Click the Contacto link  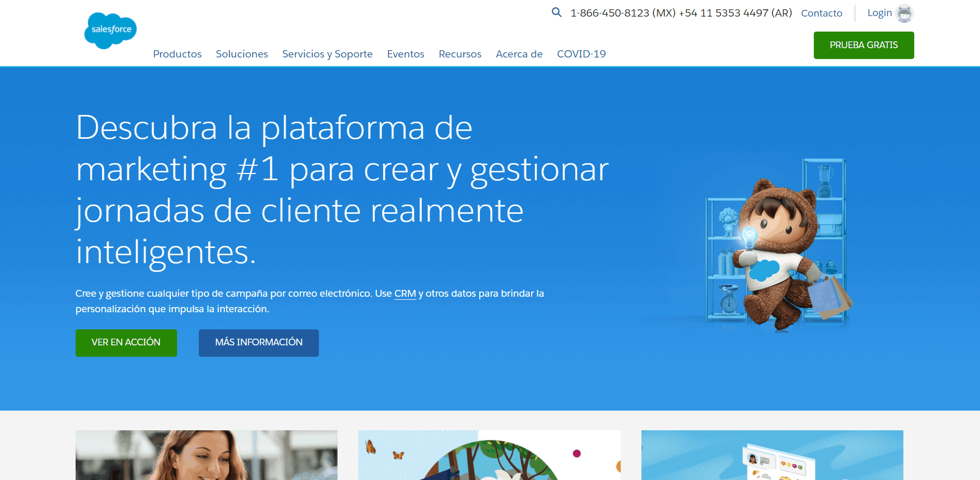[822, 13]
